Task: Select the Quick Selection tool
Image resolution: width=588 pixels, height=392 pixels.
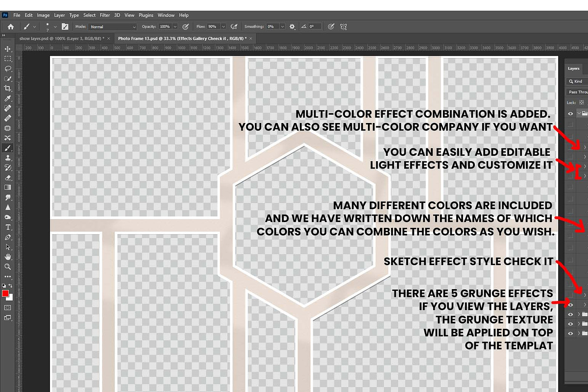Action: coord(7,78)
